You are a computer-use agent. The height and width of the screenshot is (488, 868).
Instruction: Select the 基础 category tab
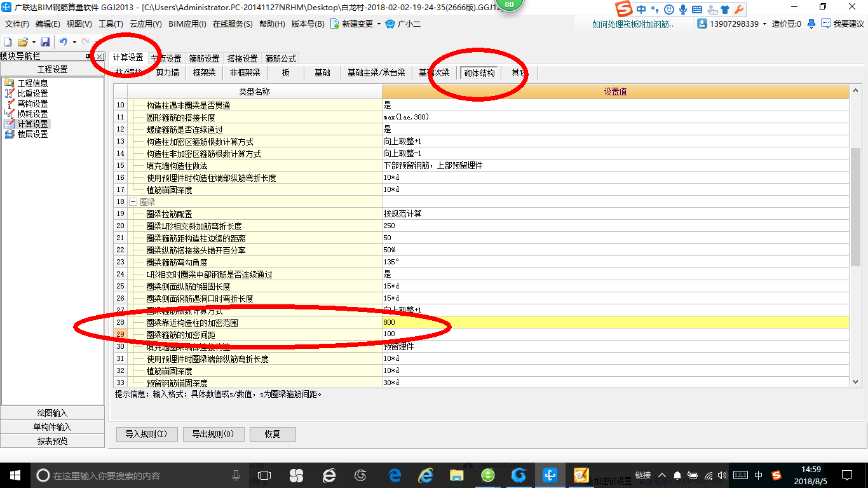[x=323, y=73]
